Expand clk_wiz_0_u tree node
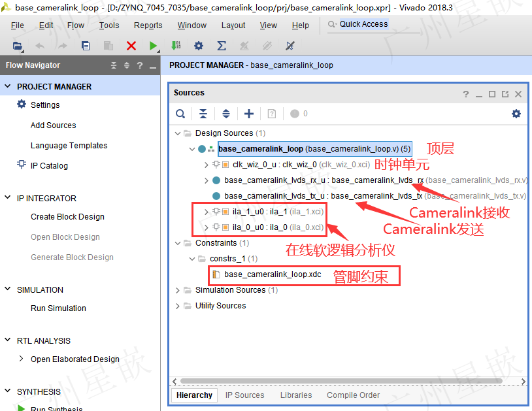The width and height of the screenshot is (532, 411). tap(207, 165)
